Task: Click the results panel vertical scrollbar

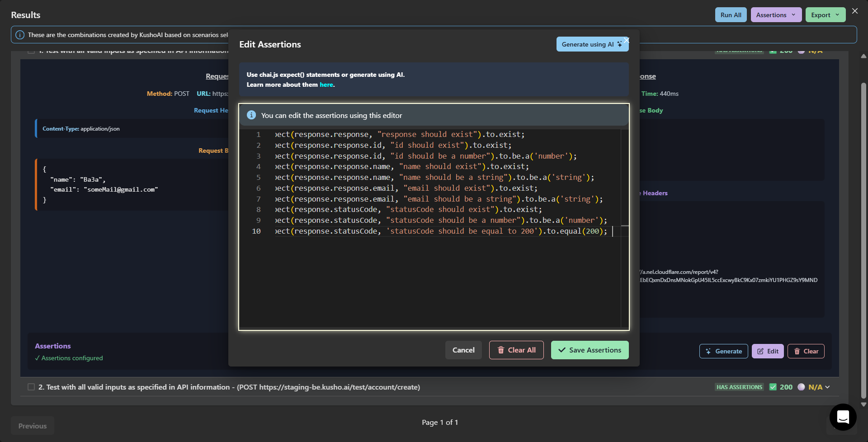Action: [863, 226]
